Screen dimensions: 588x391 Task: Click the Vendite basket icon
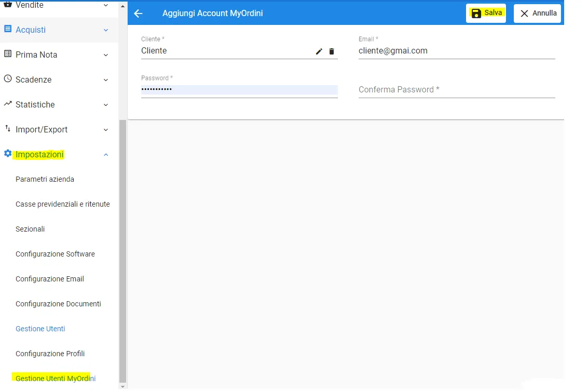coord(7,5)
